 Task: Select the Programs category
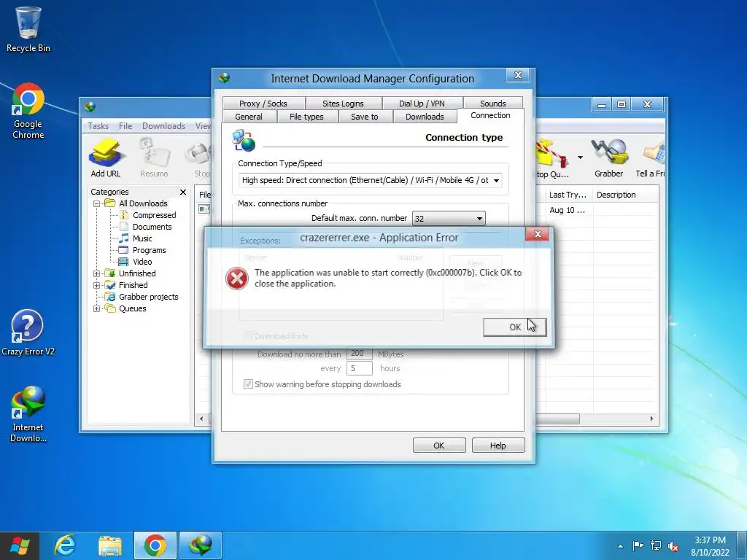149,250
